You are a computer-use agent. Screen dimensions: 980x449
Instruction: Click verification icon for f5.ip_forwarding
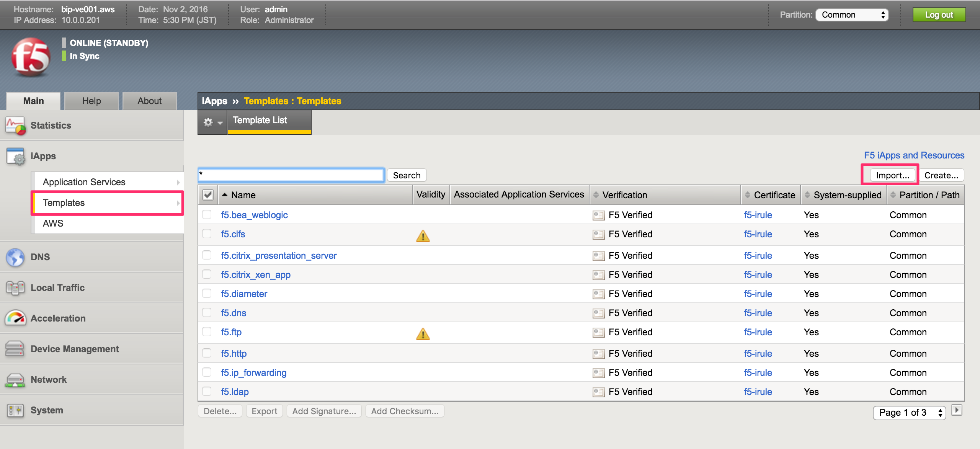pyautogui.click(x=598, y=373)
